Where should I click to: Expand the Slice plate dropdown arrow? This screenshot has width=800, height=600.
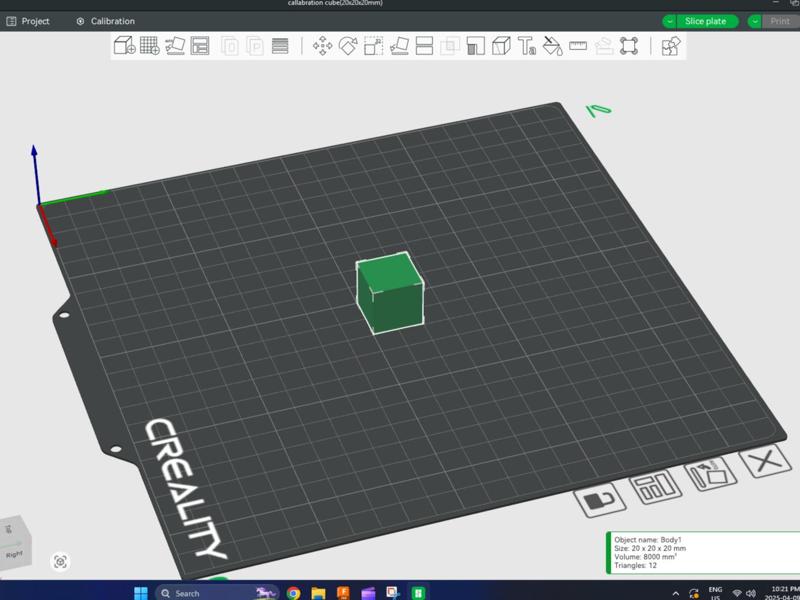669,21
